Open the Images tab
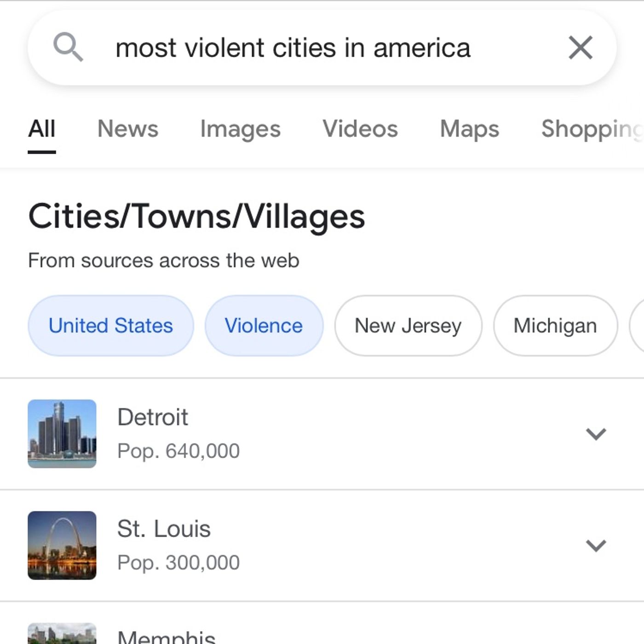644x644 pixels. (x=240, y=129)
